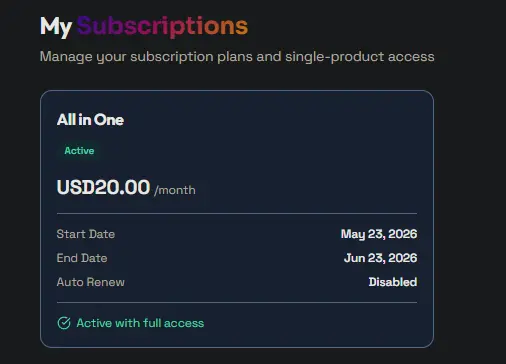Click the Active status badge
506x364 pixels.
click(79, 151)
